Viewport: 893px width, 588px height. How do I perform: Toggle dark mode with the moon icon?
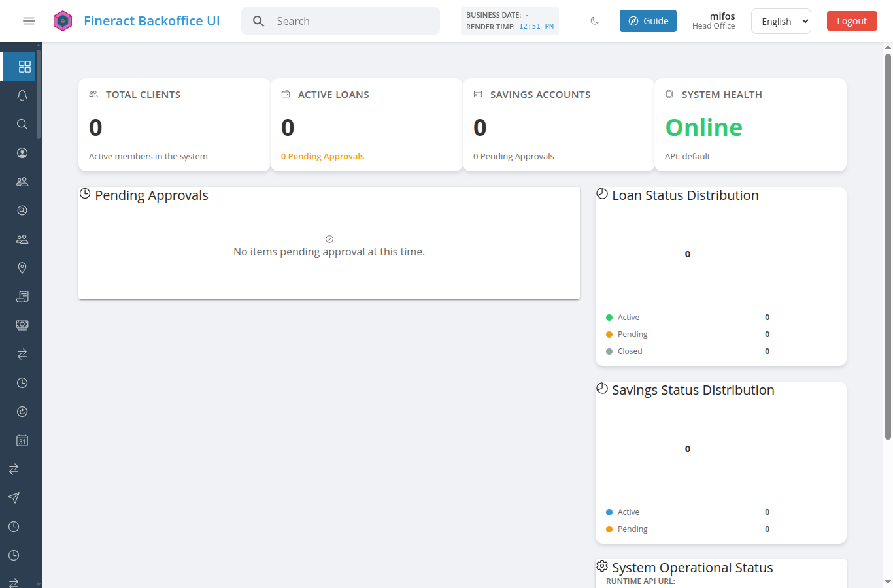coord(594,21)
